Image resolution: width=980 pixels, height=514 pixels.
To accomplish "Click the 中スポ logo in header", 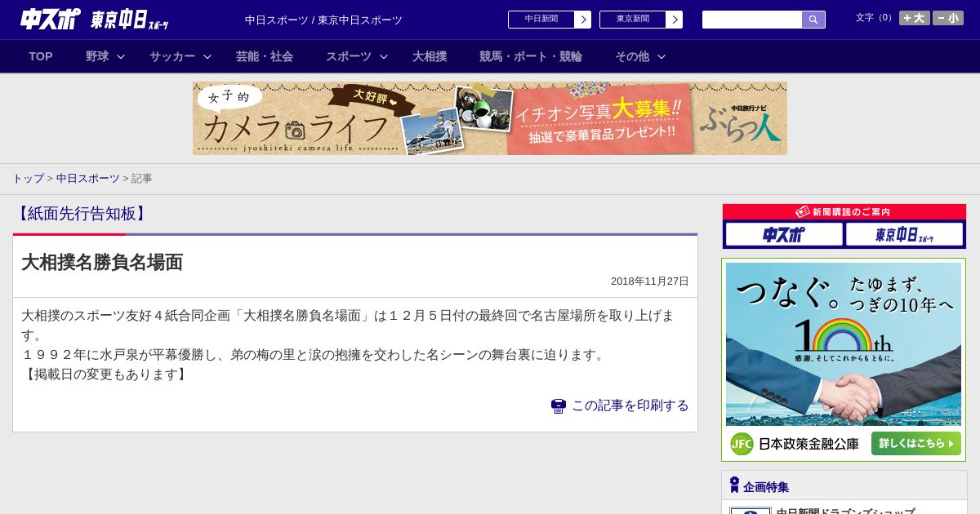I will (x=51, y=19).
